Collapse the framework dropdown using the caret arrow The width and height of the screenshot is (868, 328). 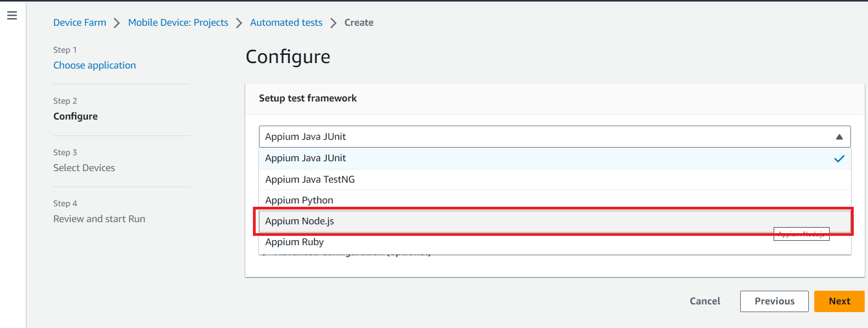839,137
